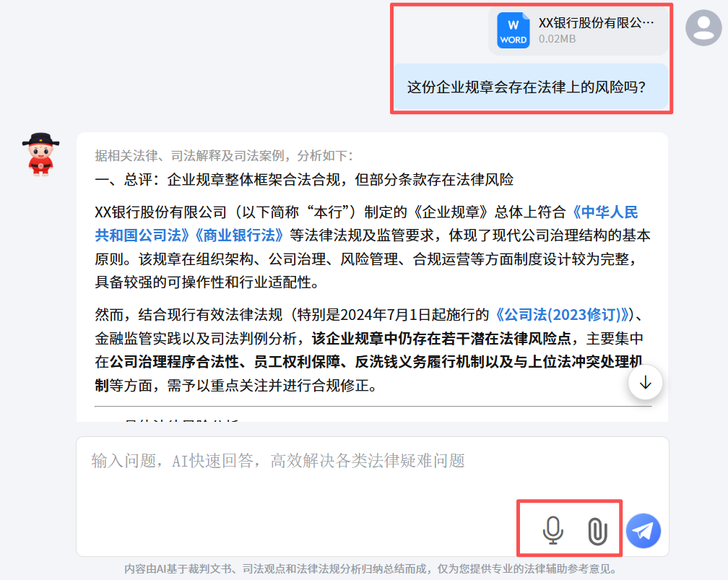Click the bold text 该企业规章中仍存在若干潜在法律风险点
728x580 pixels.
[x=441, y=339]
